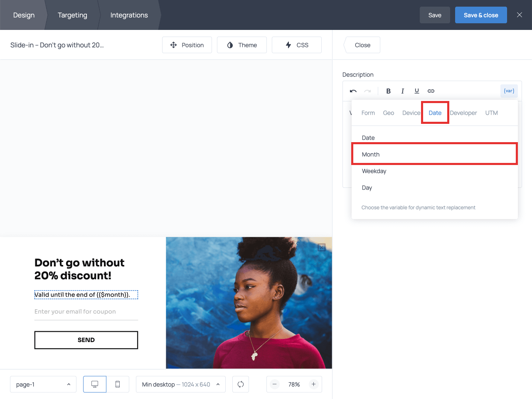The width and height of the screenshot is (532, 399).
Task: Underline the selected description text
Action: [x=416, y=91]
